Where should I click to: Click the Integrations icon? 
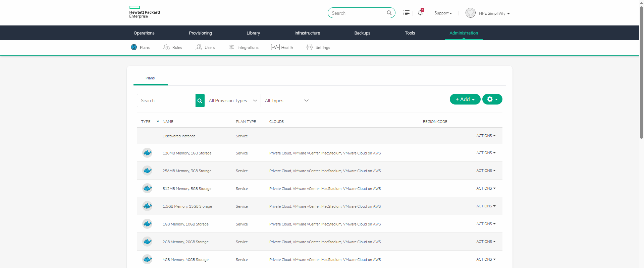tap(231, 47)
